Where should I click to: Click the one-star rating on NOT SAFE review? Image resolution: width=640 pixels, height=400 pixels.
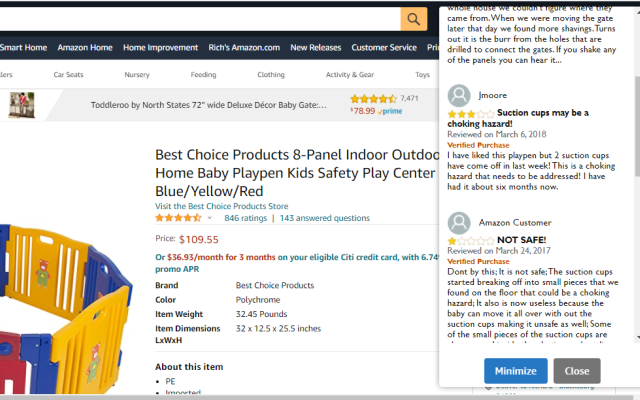point(470,241)
